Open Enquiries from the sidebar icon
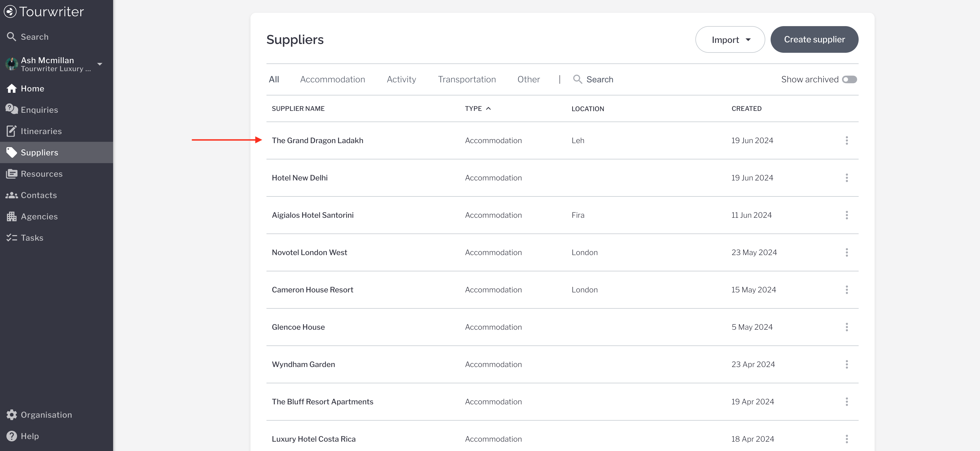The height and width of the screenshot is (451, 980). [x=11, y=109]
